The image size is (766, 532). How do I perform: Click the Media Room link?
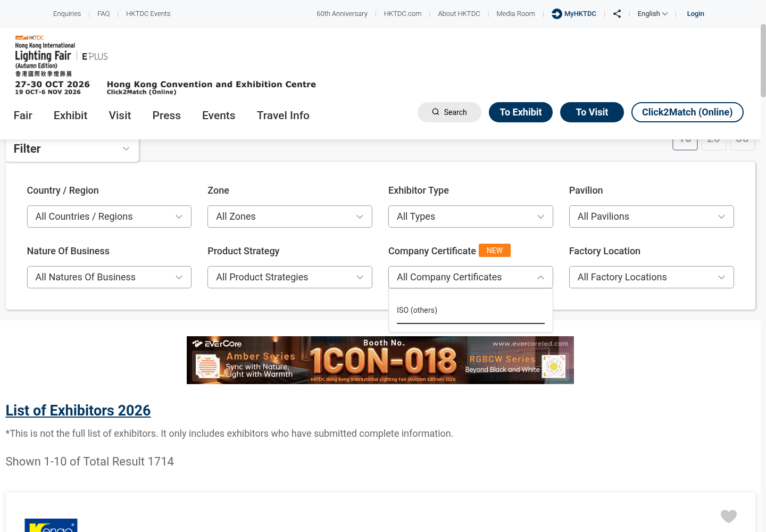point(516,14)
